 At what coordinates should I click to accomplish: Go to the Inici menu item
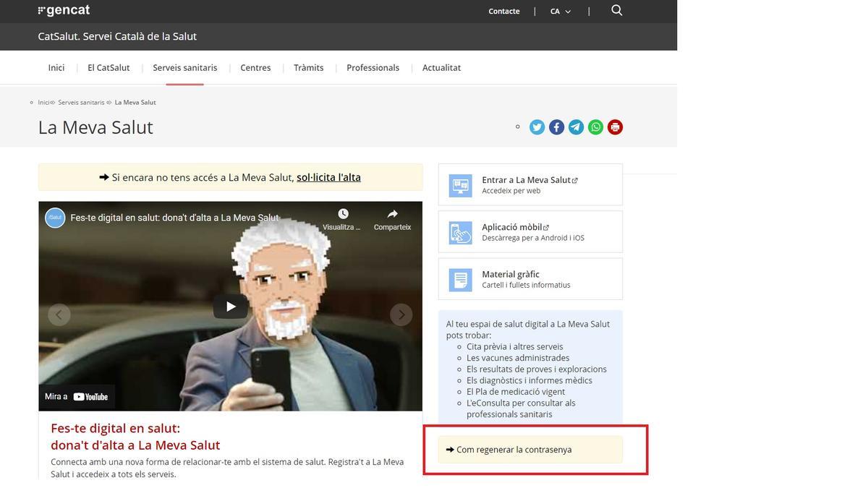coord(56,67)
